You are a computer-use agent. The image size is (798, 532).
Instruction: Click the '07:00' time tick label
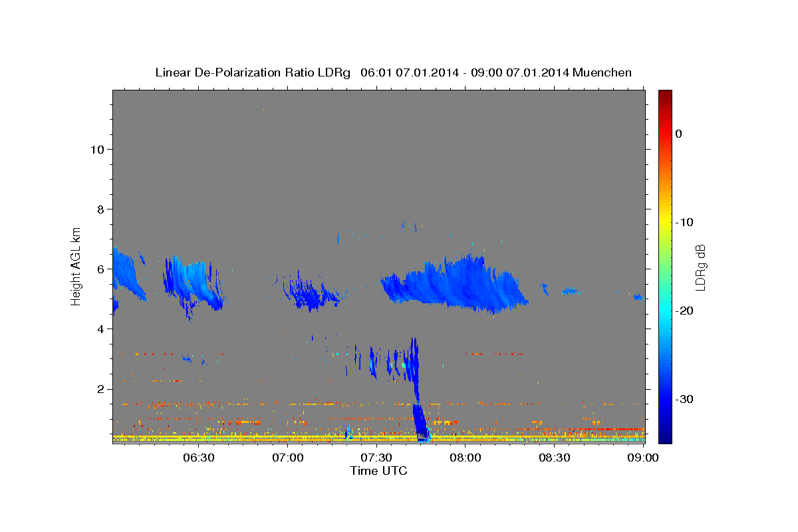287,458
